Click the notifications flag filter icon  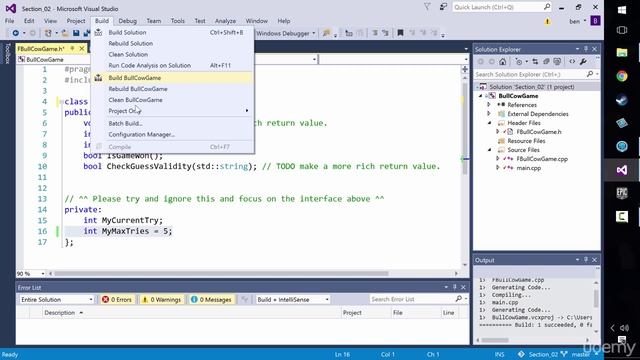pyautogui.click(x=427, y=7)
